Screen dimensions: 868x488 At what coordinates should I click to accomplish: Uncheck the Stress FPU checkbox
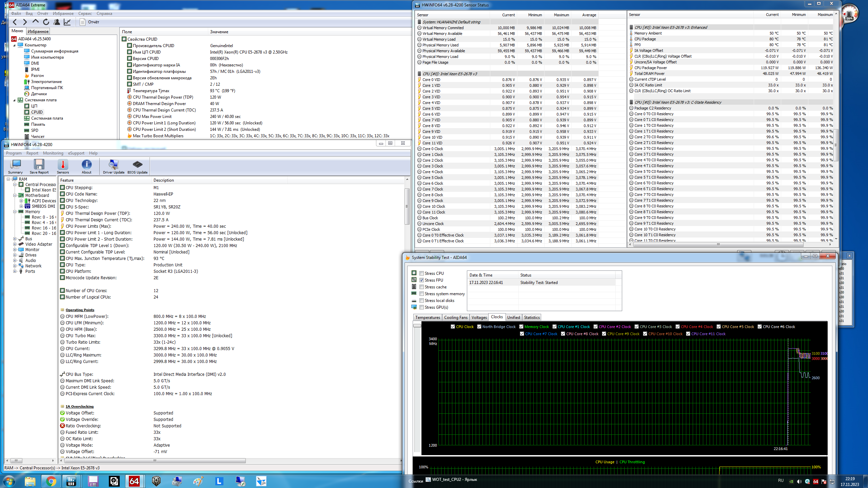pyautogui.click(x=421, y=280)
